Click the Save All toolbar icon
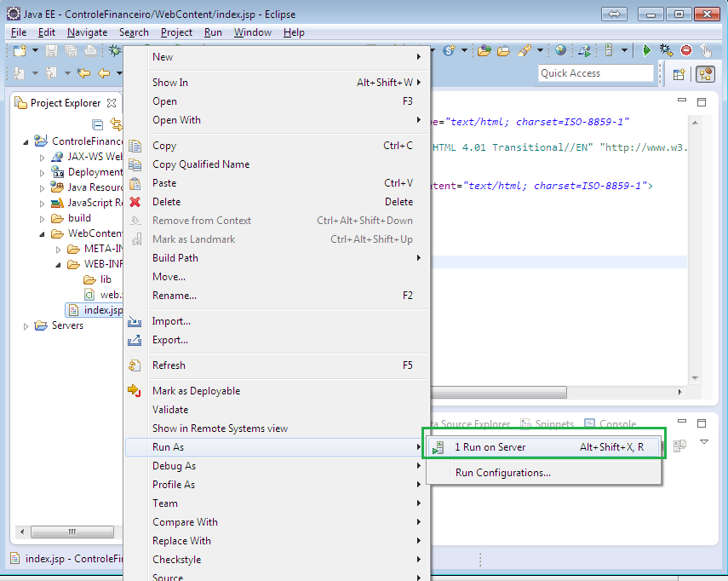Screen dimensions: 728x581 pos(71,50)
